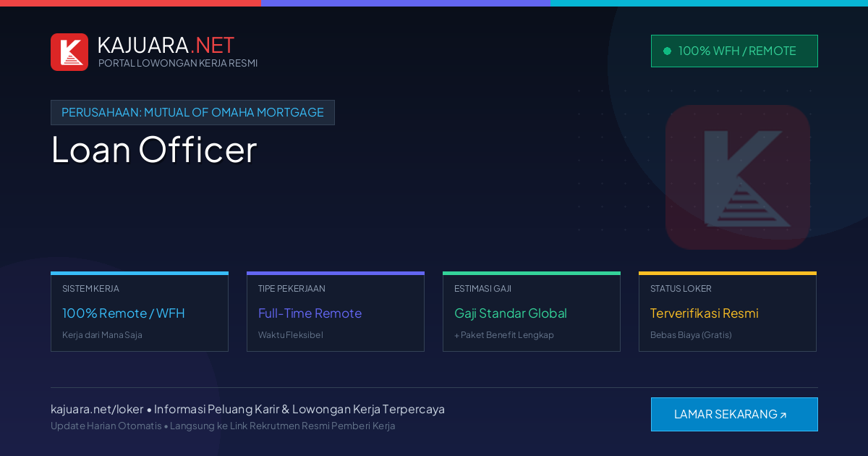Click the Portal Lowongan Kerja Resmi tagline
868x456 pixels.
pos(178,63)
